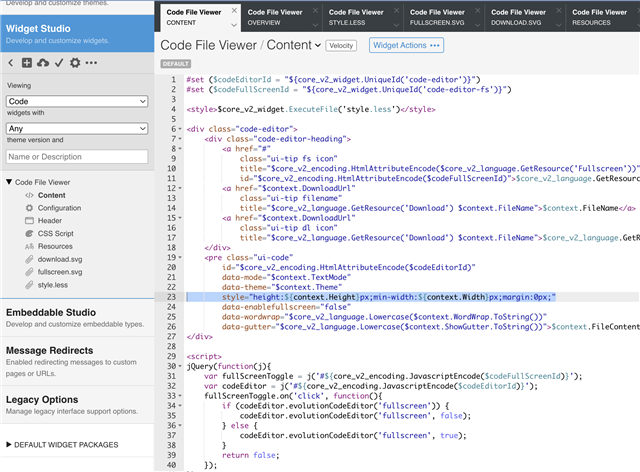Viewport: 640px width, 472px height.
Task: Open the Widget Actions menu button
Action: tap(407, 45)
